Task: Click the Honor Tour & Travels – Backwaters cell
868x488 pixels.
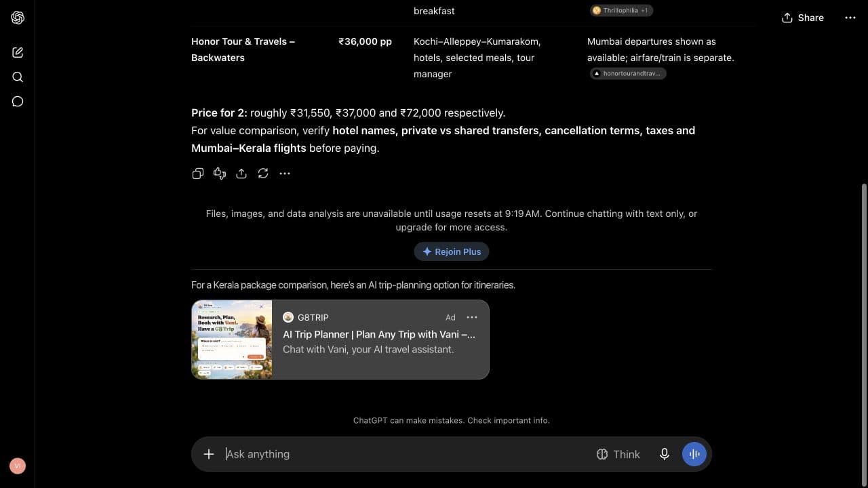Action: tap(243, 49)
